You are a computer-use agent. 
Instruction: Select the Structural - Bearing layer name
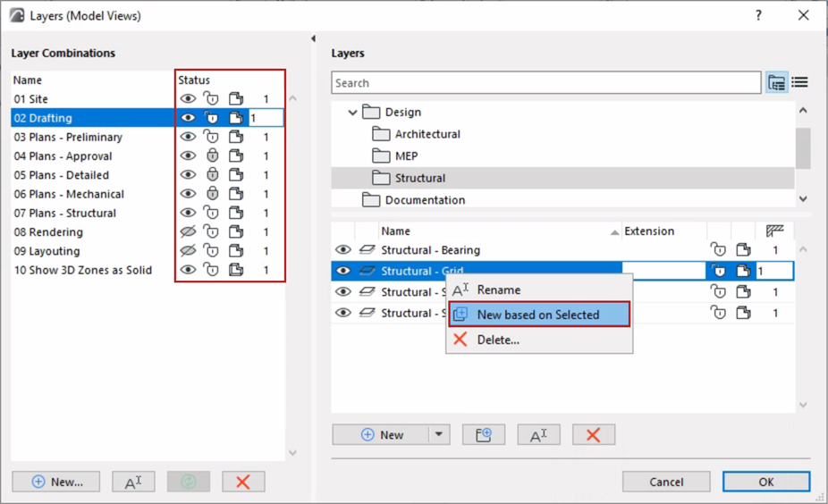pos(430,249)
